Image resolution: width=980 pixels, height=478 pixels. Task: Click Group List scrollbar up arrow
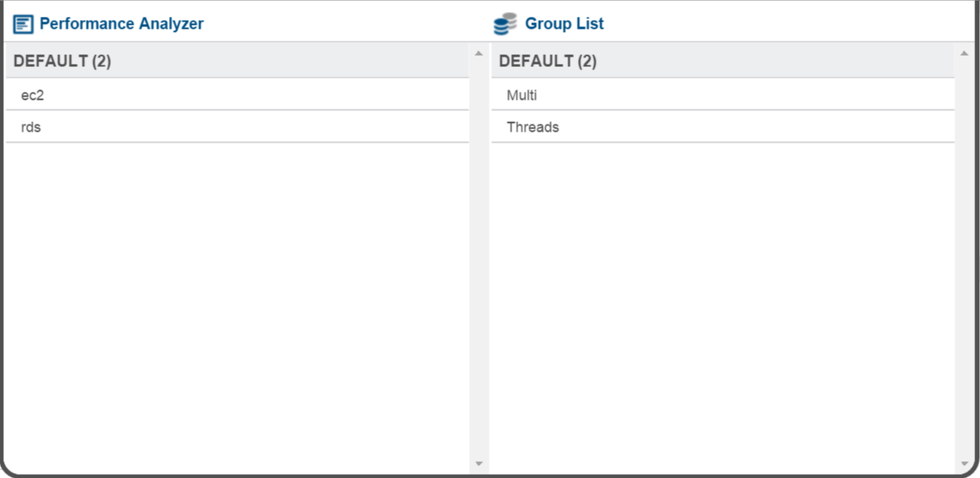click(x=964, y=53)
